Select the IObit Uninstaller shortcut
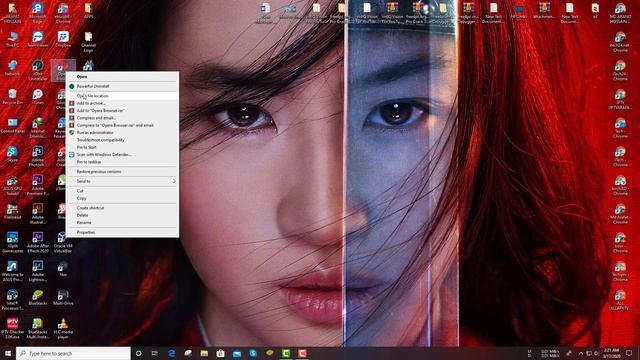This screenshot has height=360, width=640. pyautogui.click(x=38, y=70)
